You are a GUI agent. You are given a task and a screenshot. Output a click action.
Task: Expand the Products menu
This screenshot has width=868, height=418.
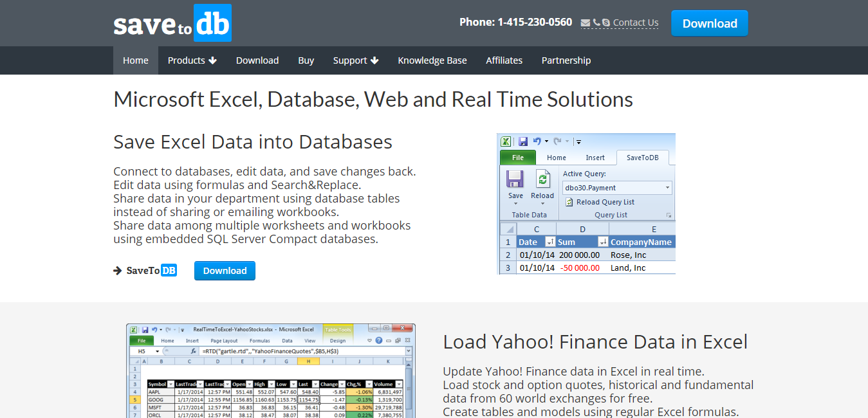pos(192,60)
